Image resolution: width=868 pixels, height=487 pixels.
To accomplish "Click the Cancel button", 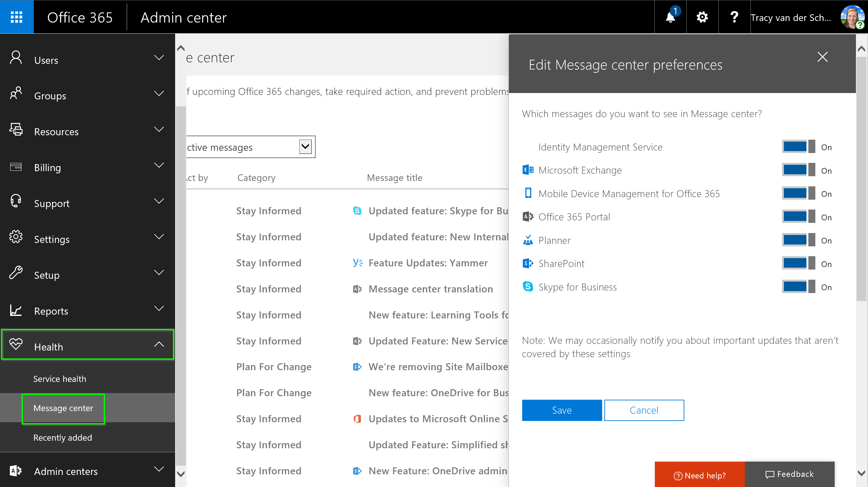I will pyautogui.click(x=644, y=410).
